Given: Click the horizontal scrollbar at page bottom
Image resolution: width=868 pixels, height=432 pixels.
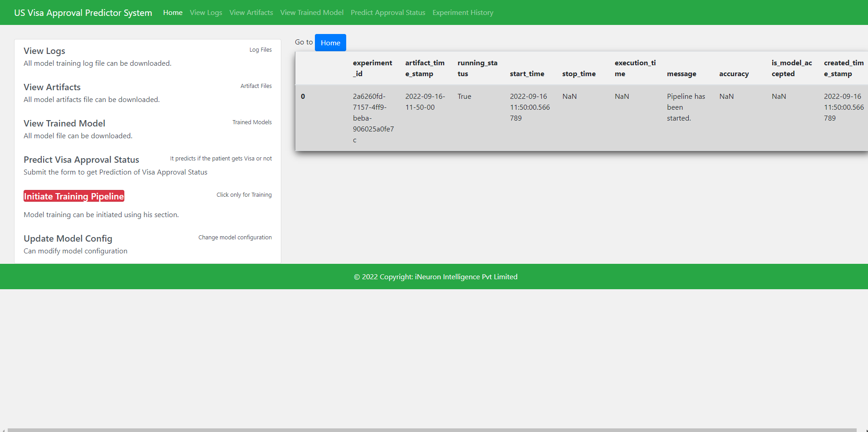Looking at the screenshot, I should [x=432, y=430].
